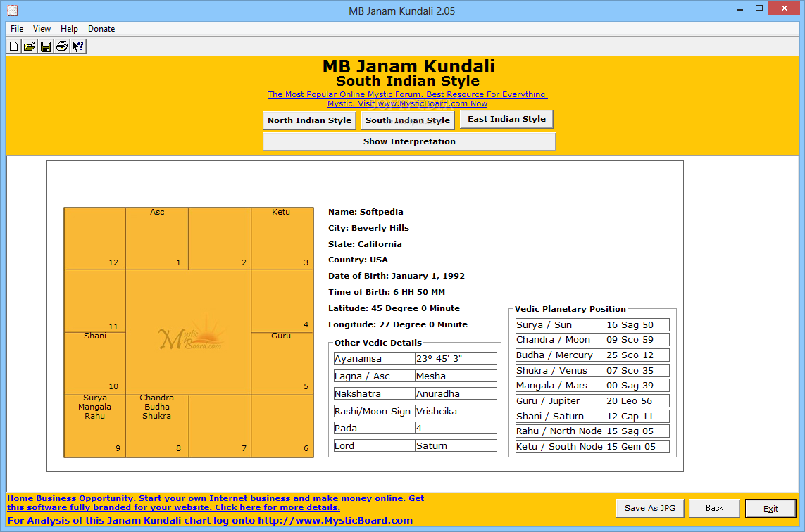The image size is (805, 532).
Task: Click the State: California text
Action: (365, 244)
